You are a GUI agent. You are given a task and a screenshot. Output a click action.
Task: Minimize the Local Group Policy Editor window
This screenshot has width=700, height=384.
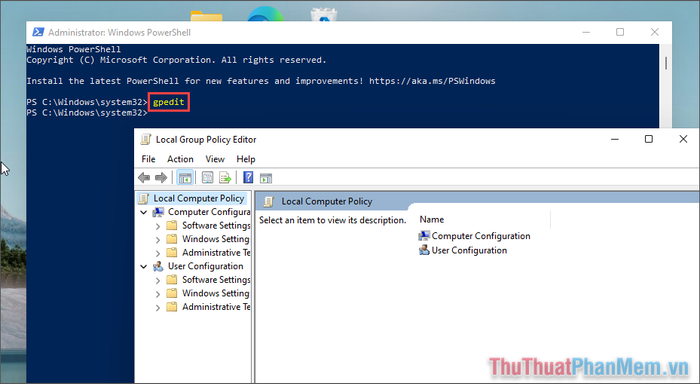[615, 139]
